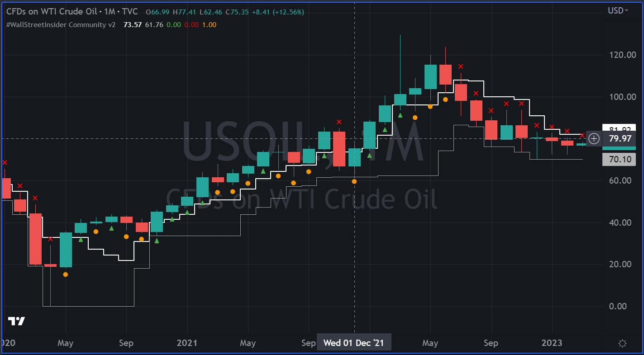Click the TradingView logo
The height and width of the screenshot is (355, 644).
[16, 321]
